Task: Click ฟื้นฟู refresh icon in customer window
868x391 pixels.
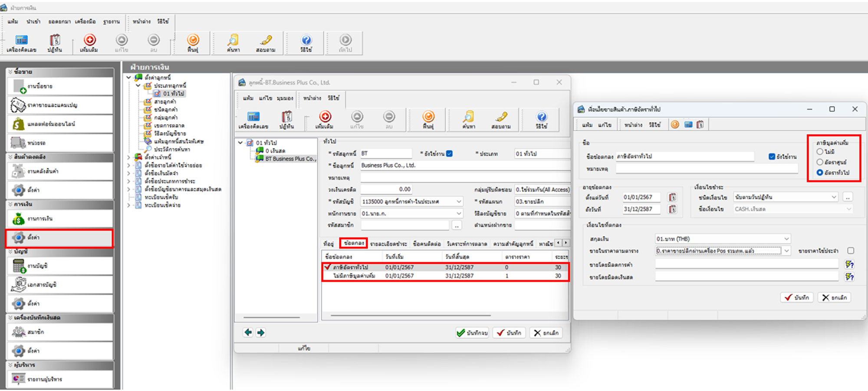Action: tap(428, 119)
